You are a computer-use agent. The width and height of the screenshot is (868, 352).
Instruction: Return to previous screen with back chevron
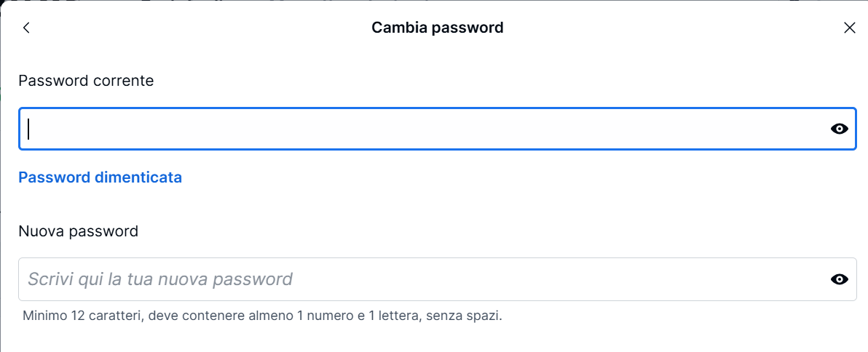[27, 28]
